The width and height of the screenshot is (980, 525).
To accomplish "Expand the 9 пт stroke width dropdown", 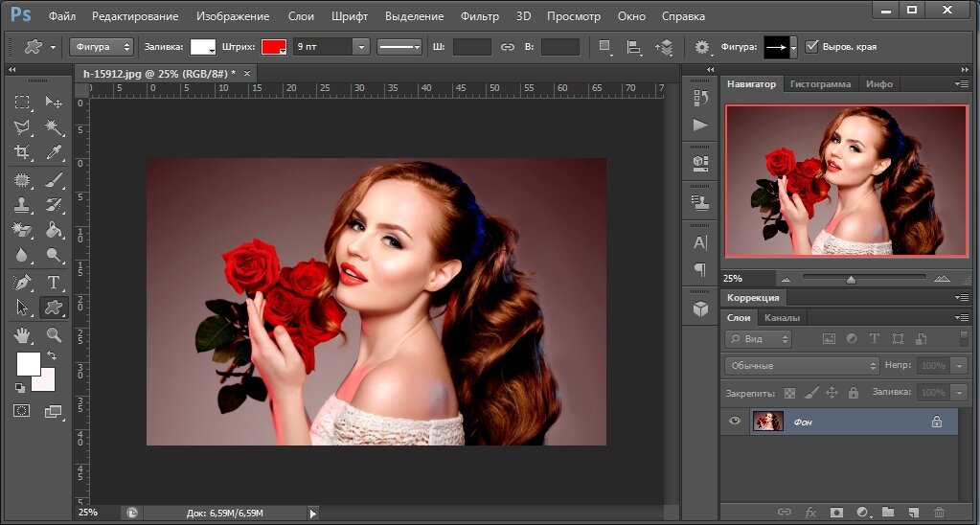I will point(360,47).
